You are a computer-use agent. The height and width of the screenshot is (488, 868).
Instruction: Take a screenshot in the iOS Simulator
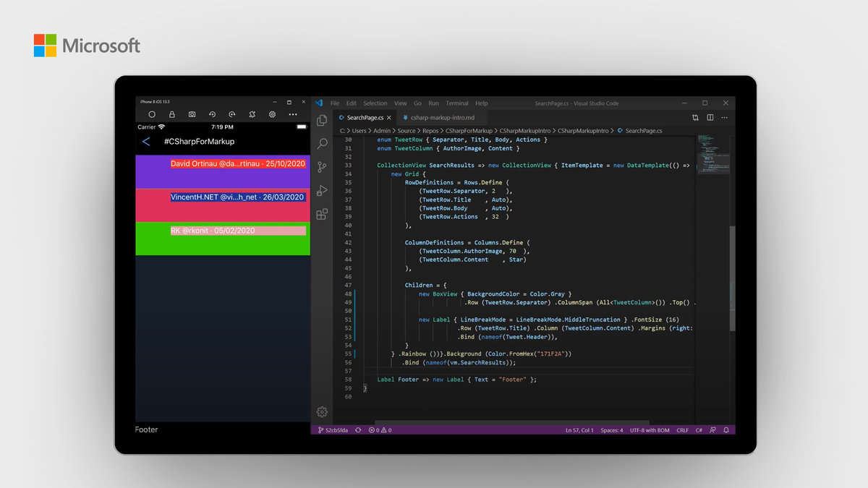coord(192,114)
